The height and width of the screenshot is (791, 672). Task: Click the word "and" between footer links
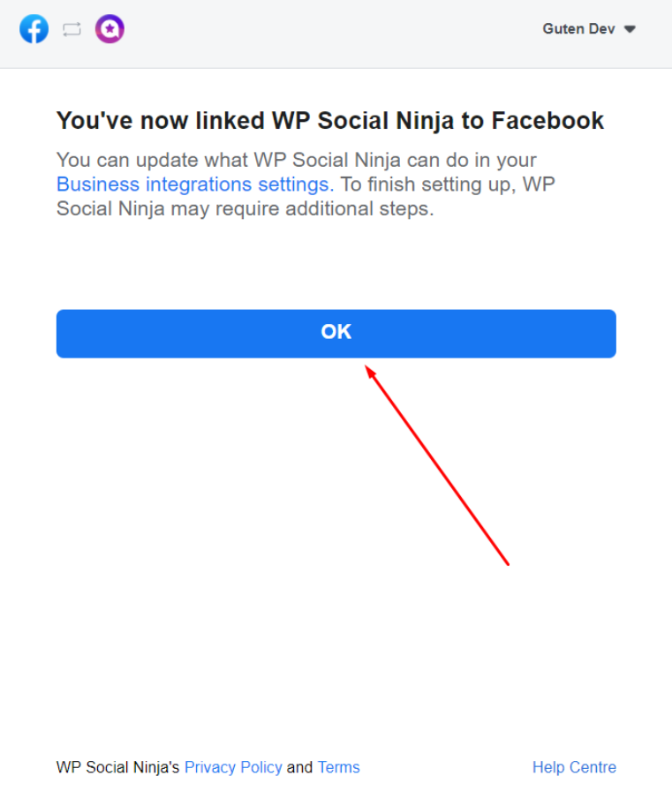[299, 767]
